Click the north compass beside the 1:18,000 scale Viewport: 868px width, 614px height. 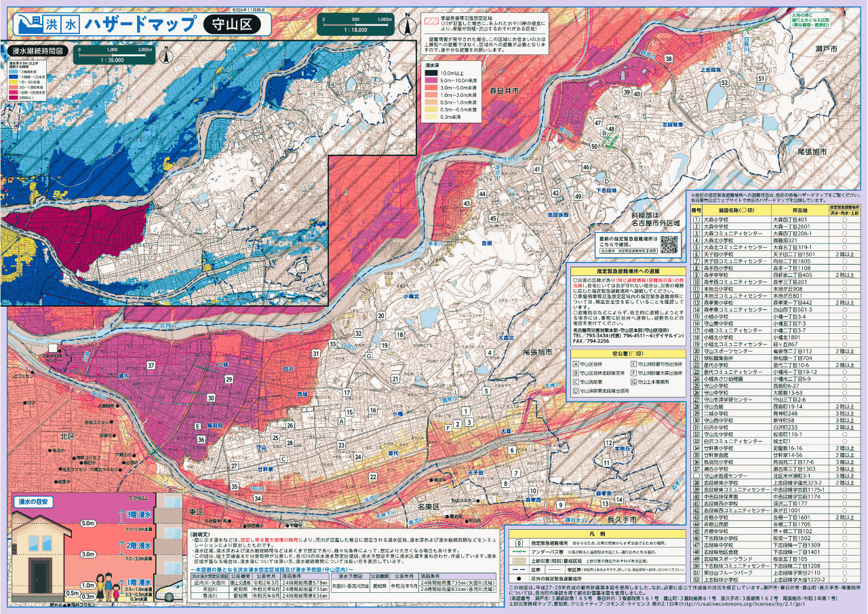click(x=407, y=25)
